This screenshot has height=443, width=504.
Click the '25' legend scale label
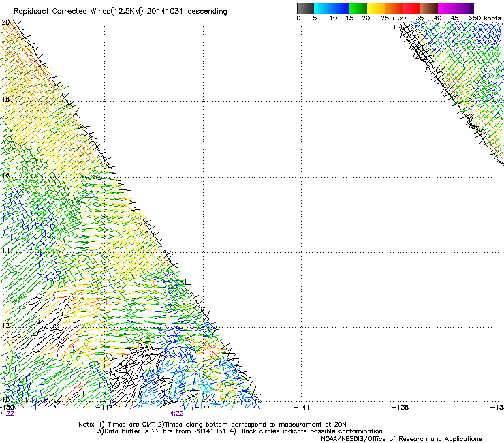pyautogui.click(x=385, y=18)
